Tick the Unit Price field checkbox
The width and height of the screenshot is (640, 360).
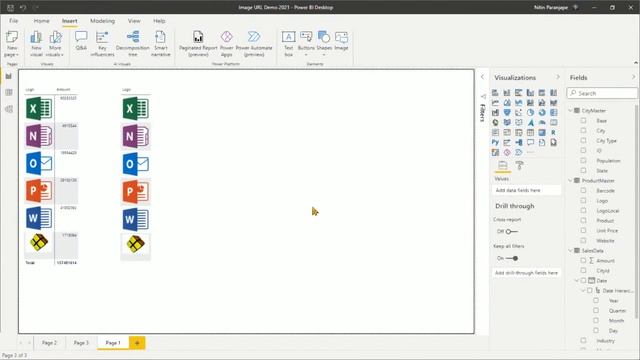tap(583, 231)
